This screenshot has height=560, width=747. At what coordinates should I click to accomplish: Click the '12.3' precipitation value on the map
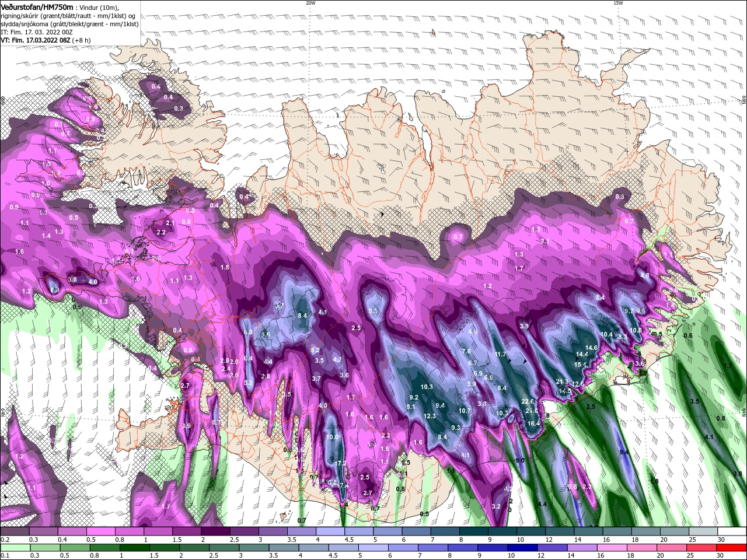click(430, 416)
